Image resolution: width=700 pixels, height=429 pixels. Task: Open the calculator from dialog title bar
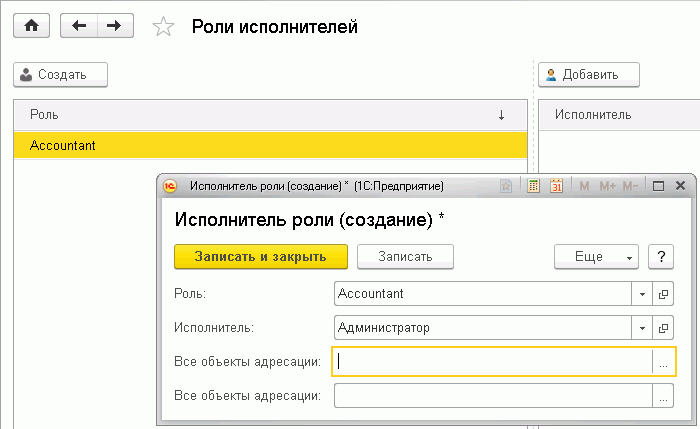pyautogui.click(x=534, y=185)
